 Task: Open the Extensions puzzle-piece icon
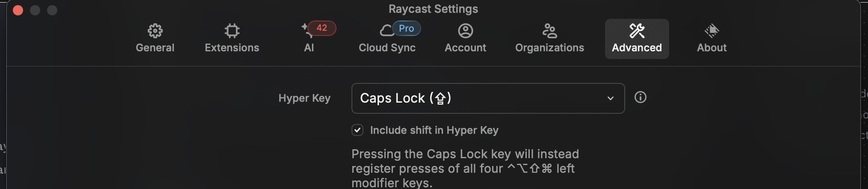(x=232, y=31)
